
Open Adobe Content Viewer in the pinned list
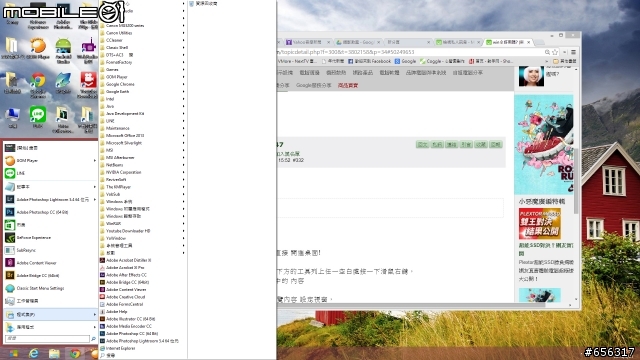(x=50, y=263)
